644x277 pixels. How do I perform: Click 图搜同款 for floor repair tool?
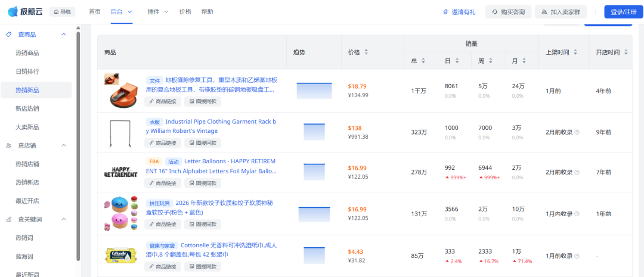click(x=203, y=101)
